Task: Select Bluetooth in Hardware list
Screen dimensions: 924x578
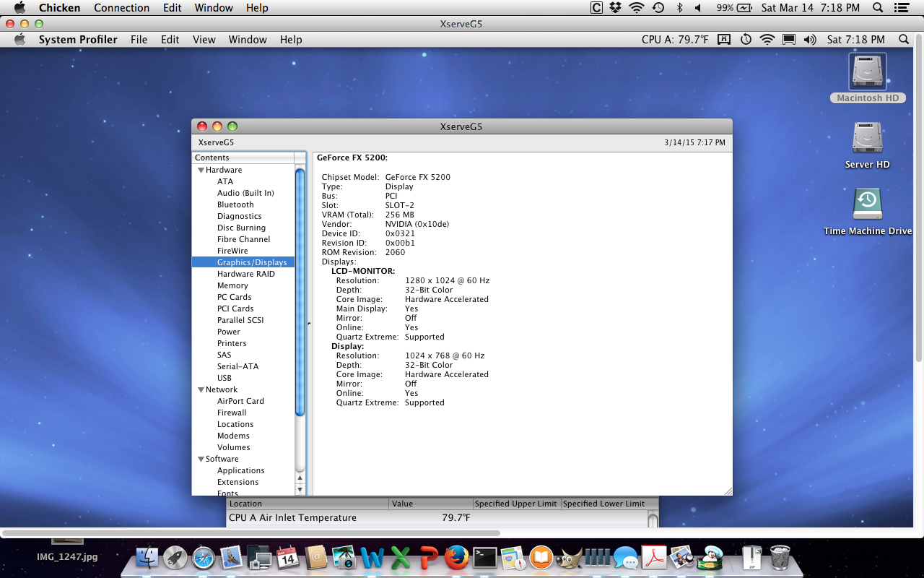Action: point(235,204)
